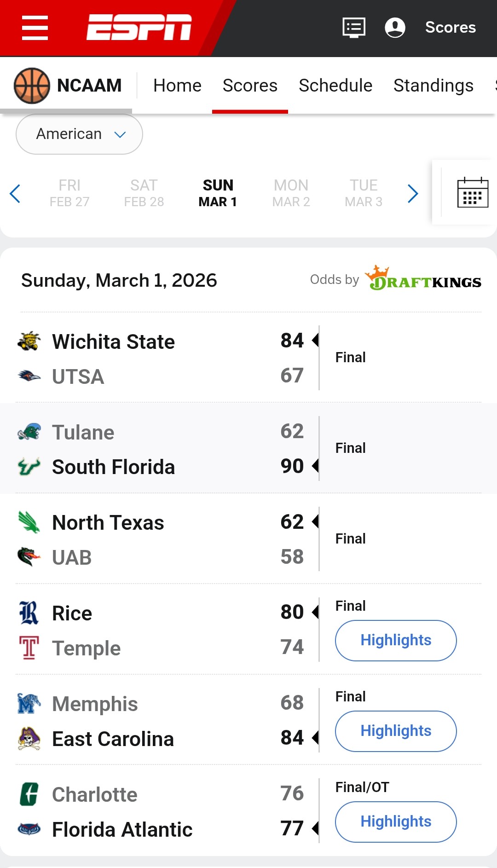Tap the DraftKings logo
Image resolution: width=497 pixels, height=868 pixels.
423,279
